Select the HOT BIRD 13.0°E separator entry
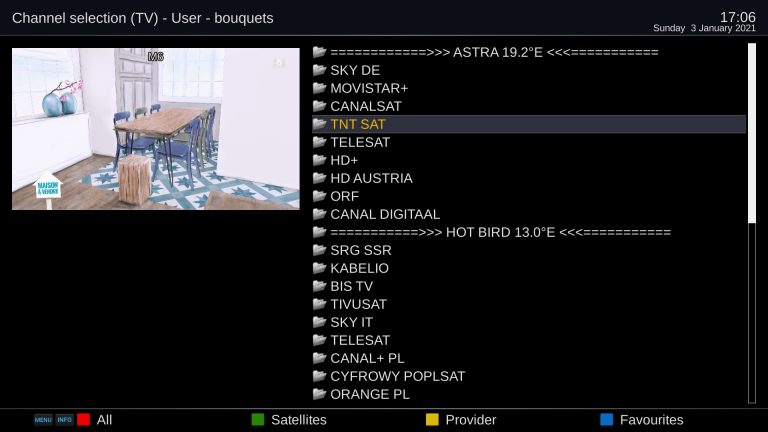The image size is (768, 432). pos(529,232)
